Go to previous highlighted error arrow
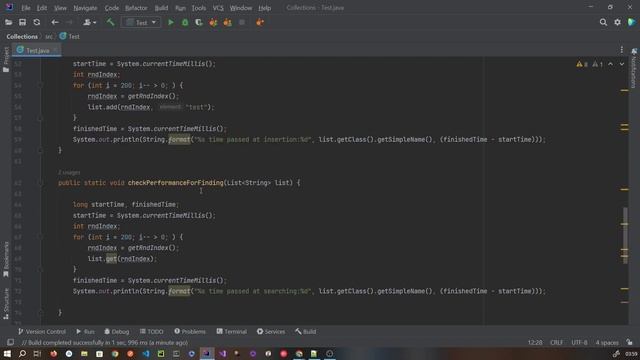 (610, 64)
